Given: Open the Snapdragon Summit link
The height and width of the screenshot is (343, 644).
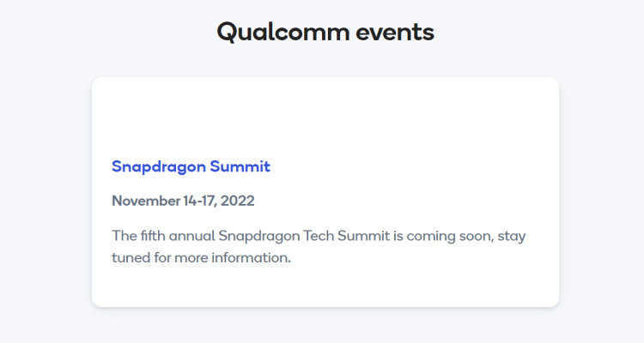Looking at the screenshot, I should point(191,167).
